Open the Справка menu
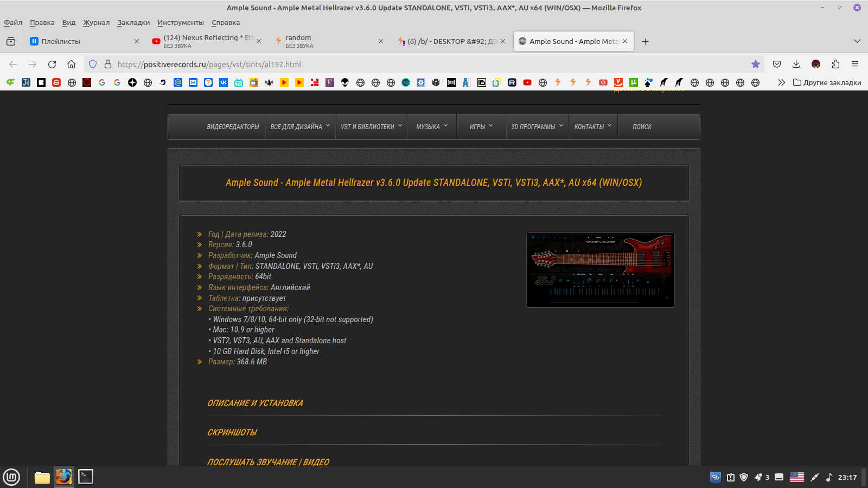 [226, 23]
